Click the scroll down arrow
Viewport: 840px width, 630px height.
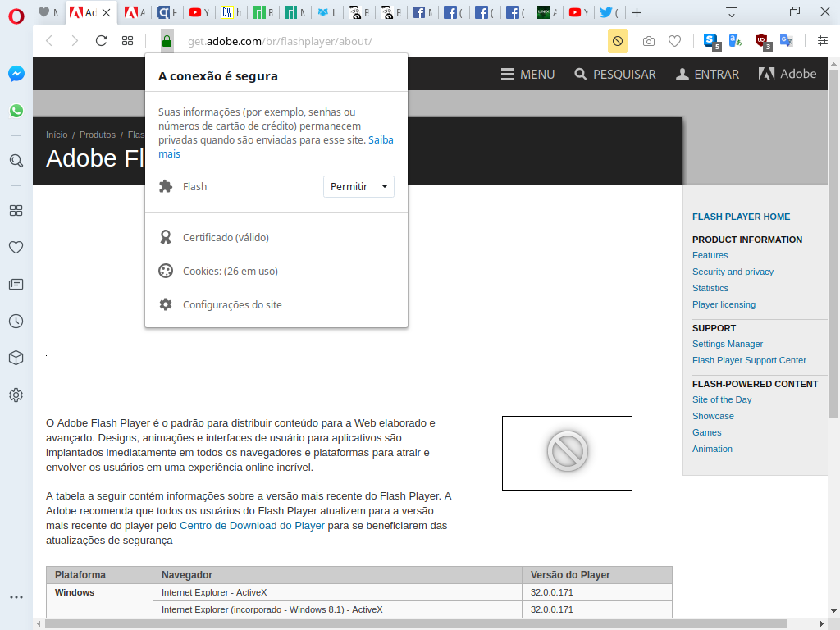click(x=833, y=610)
